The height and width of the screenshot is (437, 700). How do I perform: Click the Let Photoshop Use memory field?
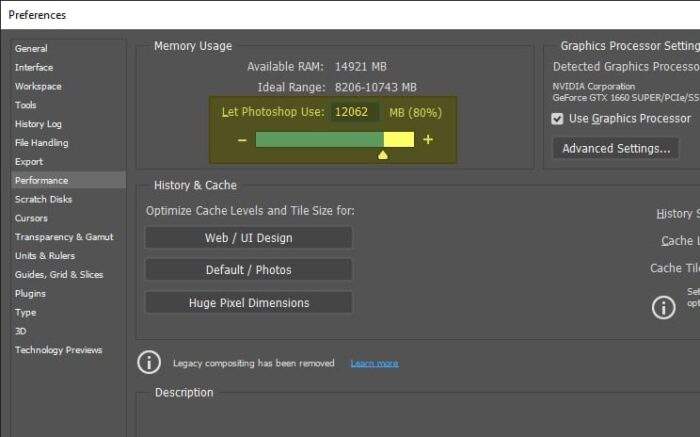(x=355, y=112)
